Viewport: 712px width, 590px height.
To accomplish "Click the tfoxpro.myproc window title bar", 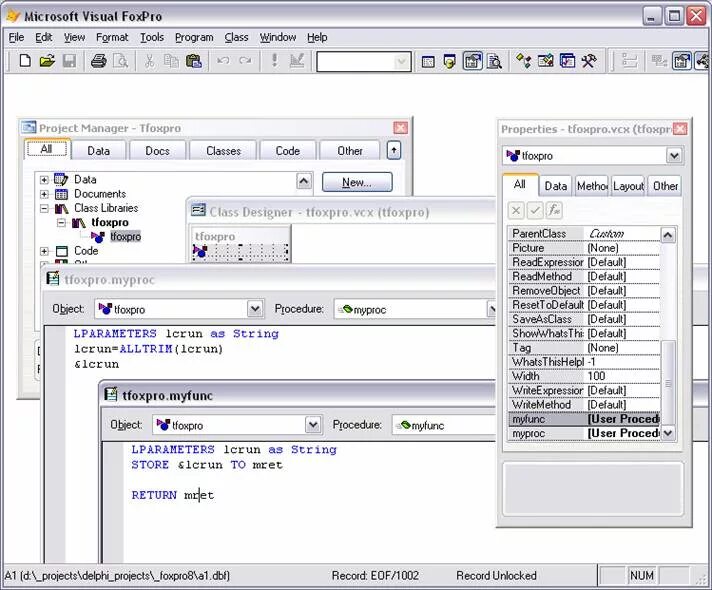I will (x=270, y=279).
